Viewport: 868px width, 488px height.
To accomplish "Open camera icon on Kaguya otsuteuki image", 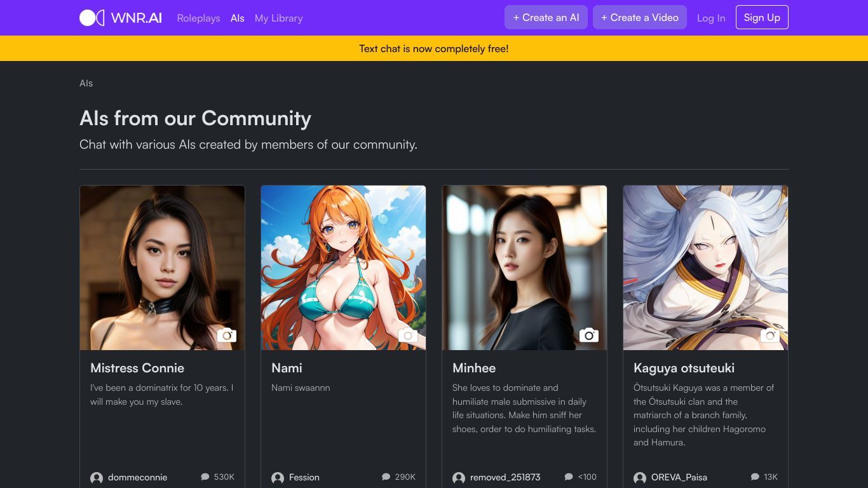I will [770, 335].
